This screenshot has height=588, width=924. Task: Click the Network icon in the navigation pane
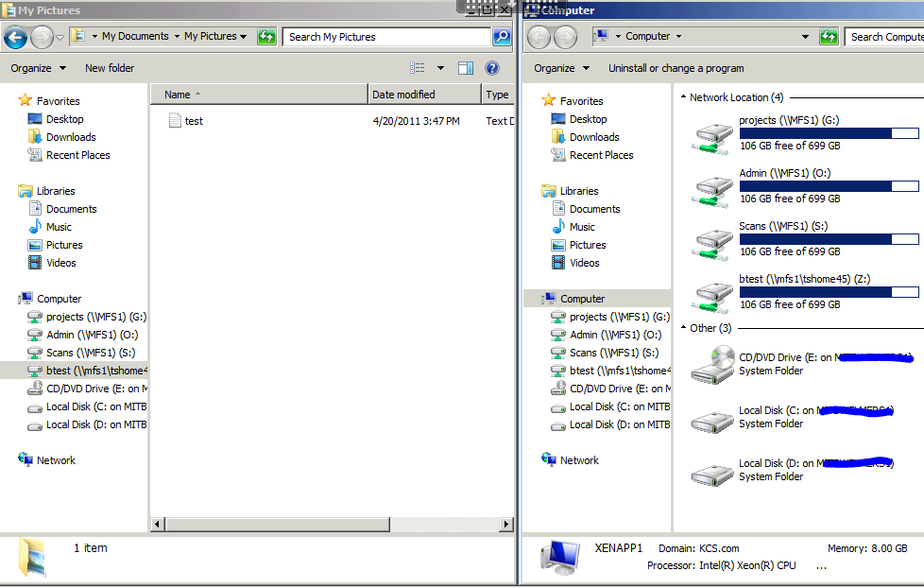point(47,460)
